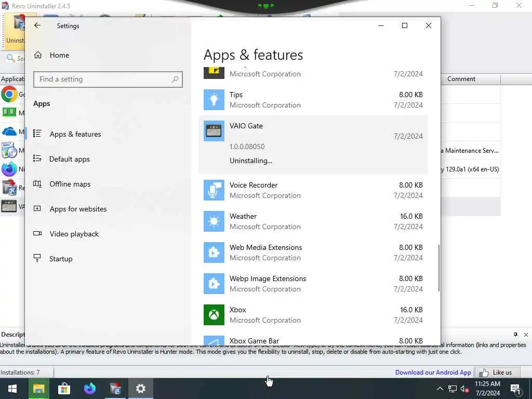Click the Application column header in Revo
The width and height of the screenshot is (532, 399).
click(12, 79)
